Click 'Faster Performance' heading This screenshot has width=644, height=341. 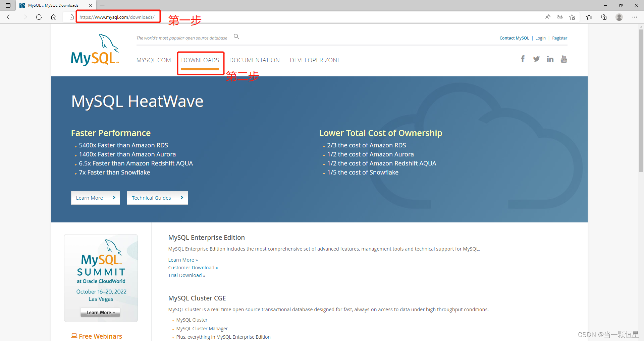(x=111, y=133)
